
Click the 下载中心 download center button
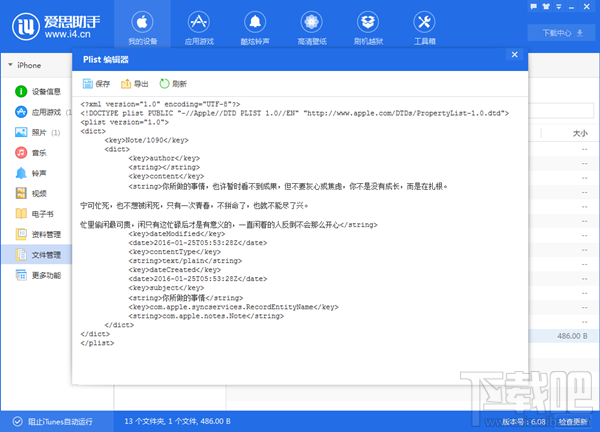point(562,33)
